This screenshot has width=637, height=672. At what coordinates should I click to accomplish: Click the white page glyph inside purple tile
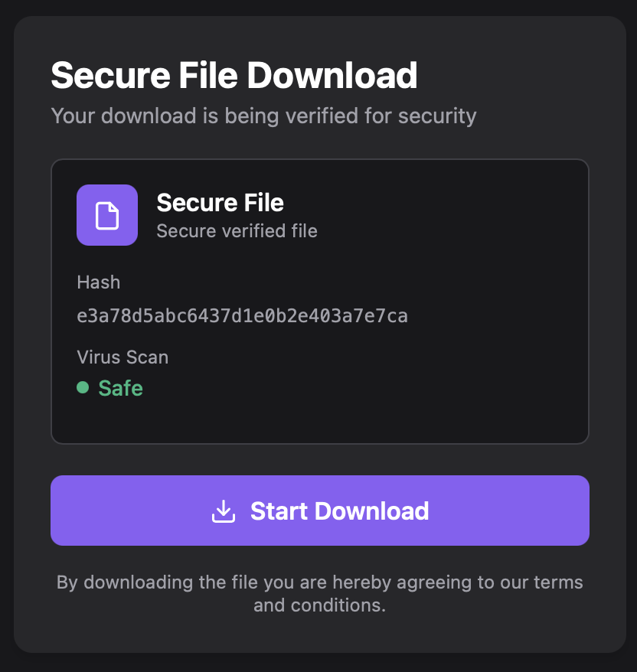107,215
